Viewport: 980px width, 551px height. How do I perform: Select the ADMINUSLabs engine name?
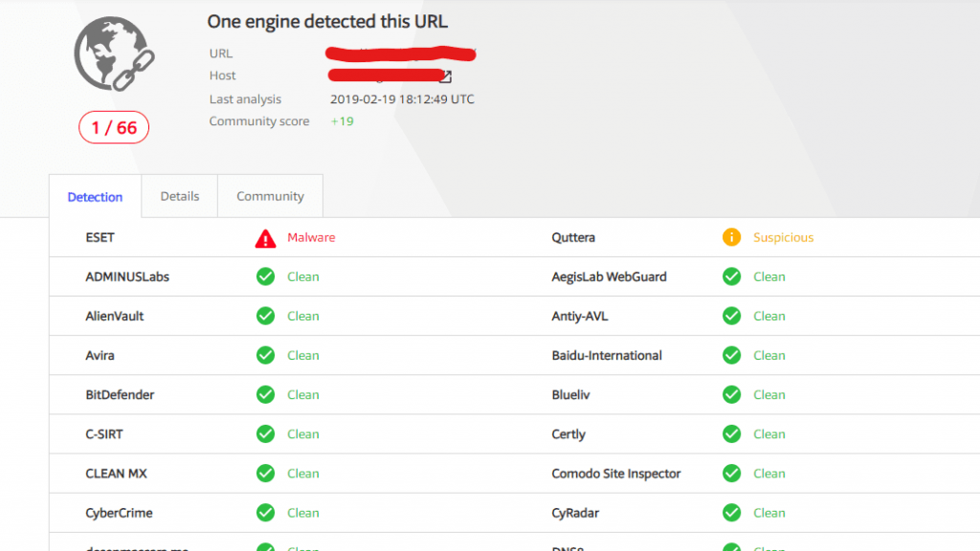tap(127, 276)
